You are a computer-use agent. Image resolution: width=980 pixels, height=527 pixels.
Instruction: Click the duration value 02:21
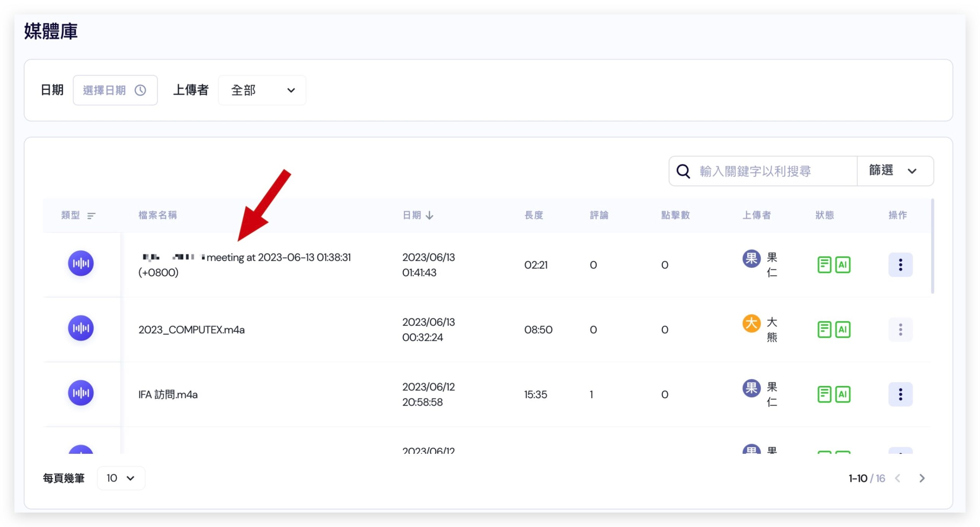(x=536, y=265)
